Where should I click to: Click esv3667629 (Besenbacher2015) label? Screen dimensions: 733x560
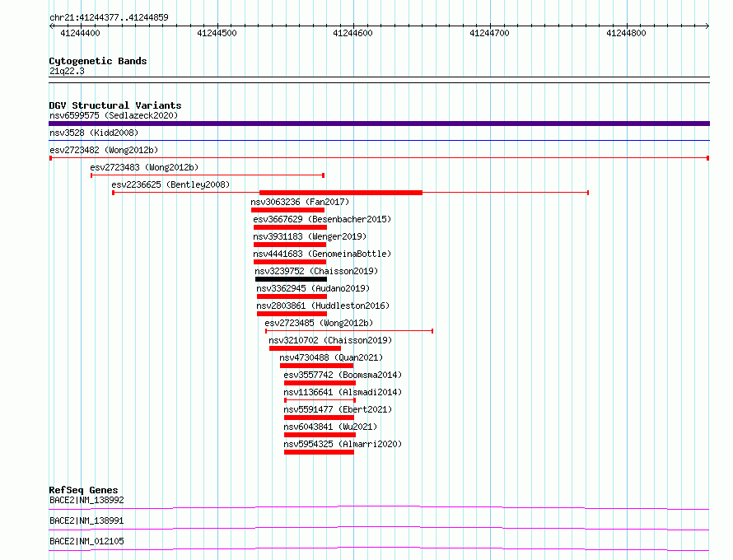coord(322,219)
